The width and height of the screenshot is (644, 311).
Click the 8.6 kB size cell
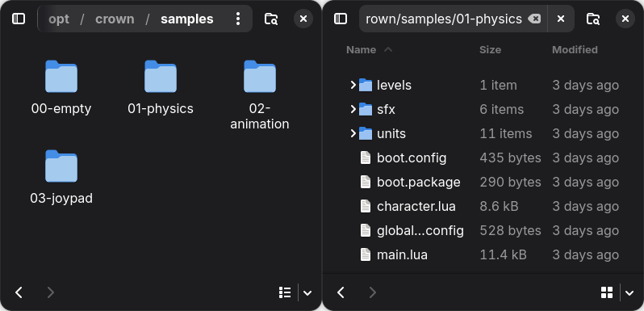point(499,207)
